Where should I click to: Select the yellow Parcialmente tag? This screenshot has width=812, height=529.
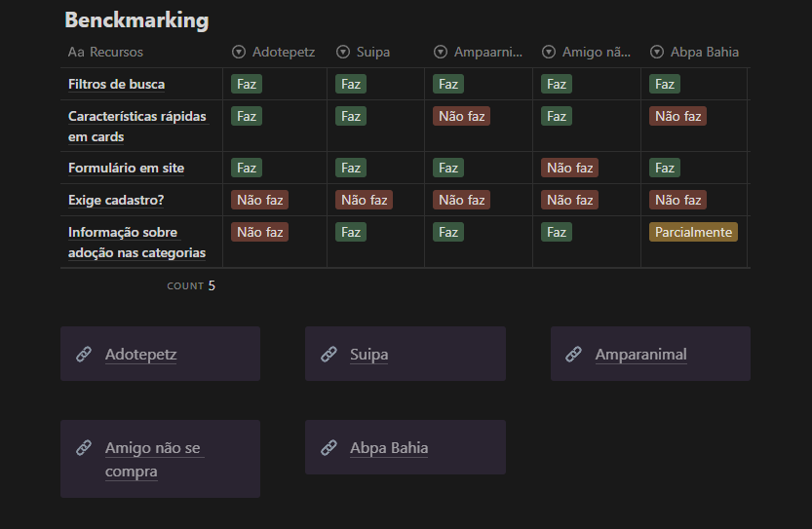tap(693, 232)
